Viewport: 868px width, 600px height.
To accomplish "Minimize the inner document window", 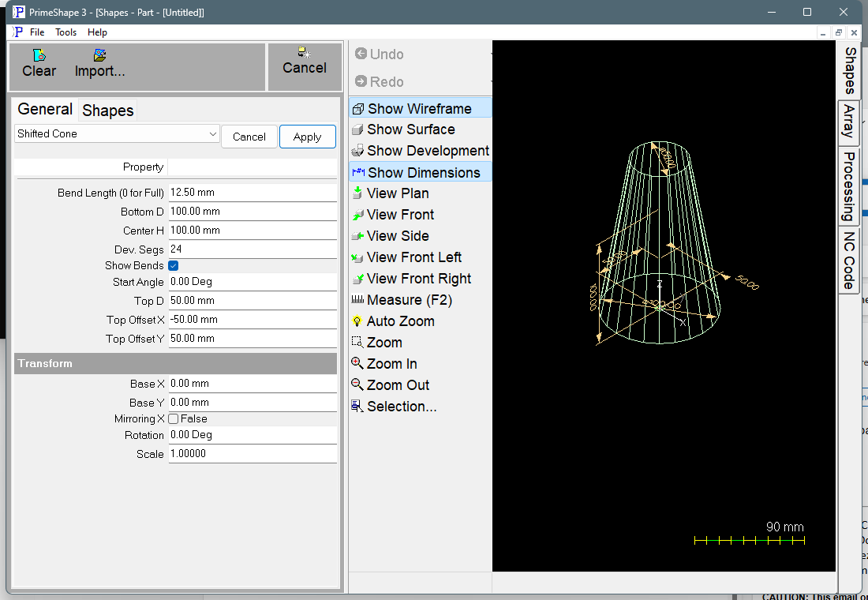I will point(824,32).
